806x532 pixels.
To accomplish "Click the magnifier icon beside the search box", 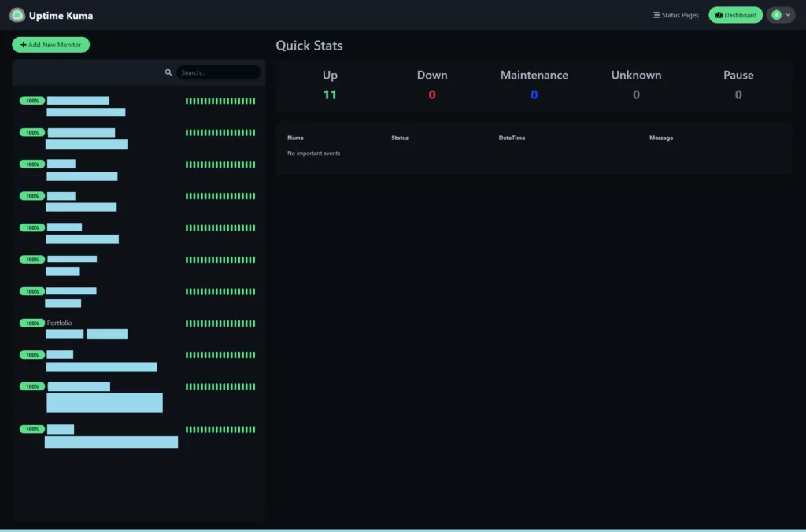I will click(x=168, y=72).
